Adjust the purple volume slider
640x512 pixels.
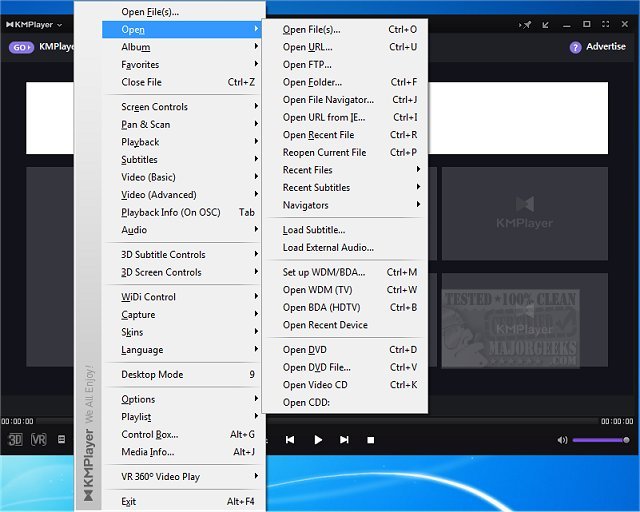click(600, 439)
